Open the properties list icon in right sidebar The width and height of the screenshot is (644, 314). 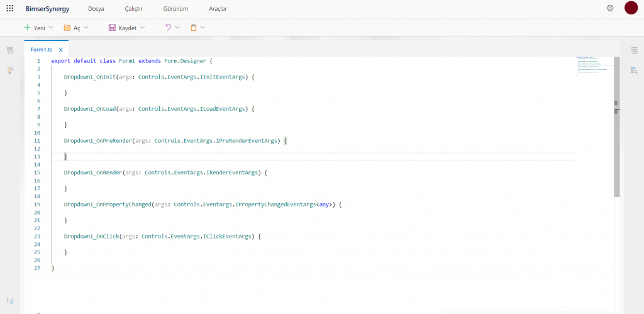[634, 50]
